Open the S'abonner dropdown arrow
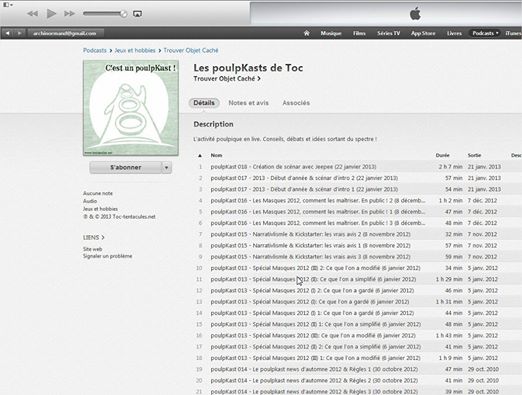The width and height of the screenshot is (522, 395). pos(167,167)
